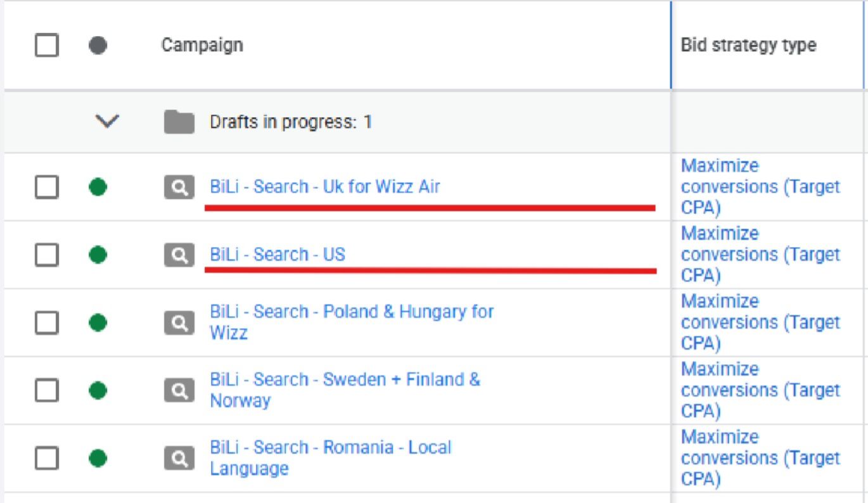Click search icon for Sweden + Finland campaign

click(x=179, y=391)
